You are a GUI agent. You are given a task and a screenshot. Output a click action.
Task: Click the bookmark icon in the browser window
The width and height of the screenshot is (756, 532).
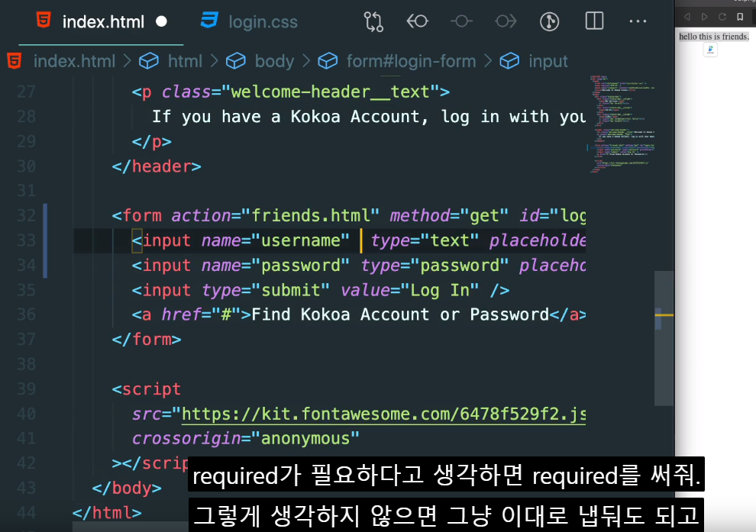click(740, 17)
